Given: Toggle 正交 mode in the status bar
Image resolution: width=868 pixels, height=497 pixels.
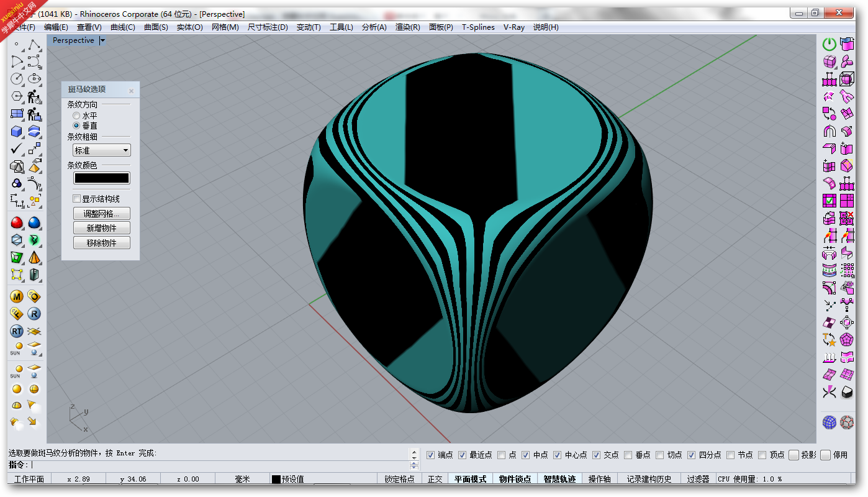Looking at the screenshot, I should [435, 479].
